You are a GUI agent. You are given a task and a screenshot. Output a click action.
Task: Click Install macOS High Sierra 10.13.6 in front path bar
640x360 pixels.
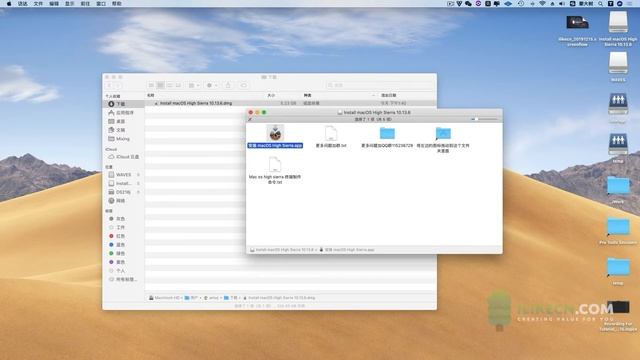tap(282, 249)
